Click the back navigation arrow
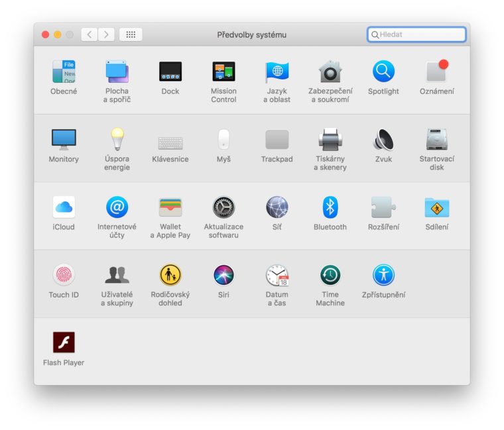The height and width of the screenshot is (430, 504). (90, 34)
